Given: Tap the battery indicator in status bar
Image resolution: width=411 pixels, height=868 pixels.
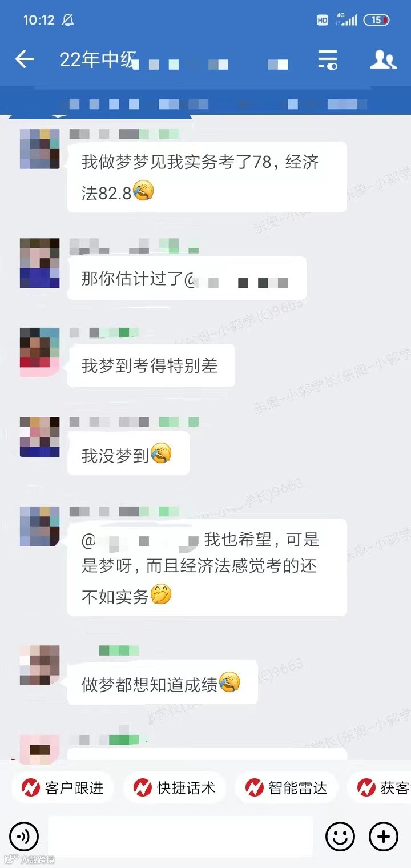Looking at the screenshot, I should (376, 20).
